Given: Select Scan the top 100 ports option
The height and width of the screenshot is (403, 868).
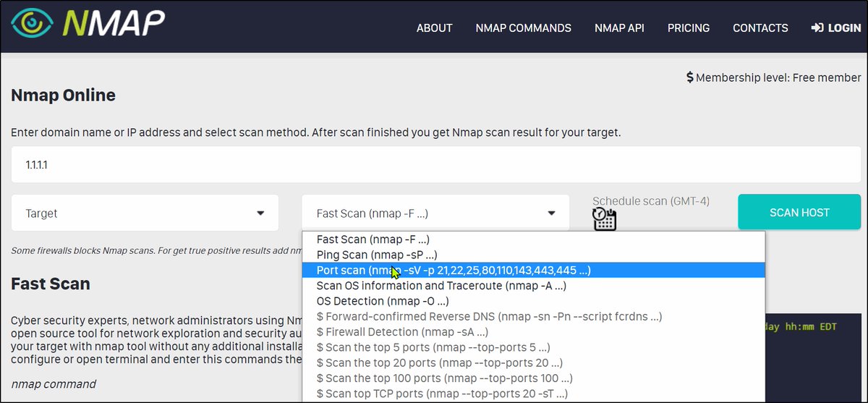Looking at the screenshot, I should [533, 378].
